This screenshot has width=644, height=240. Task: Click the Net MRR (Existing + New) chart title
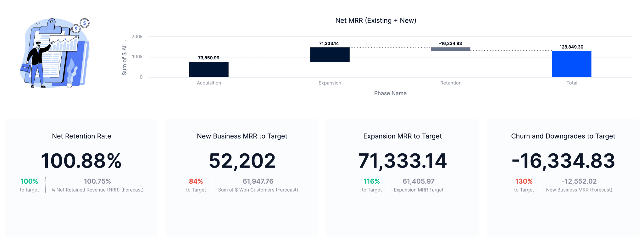tap(375, 20)
